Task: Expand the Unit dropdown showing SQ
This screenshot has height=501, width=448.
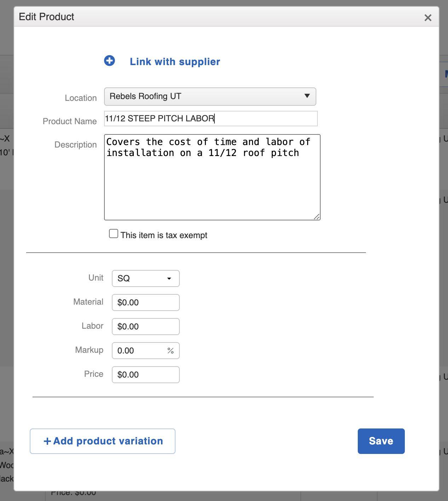Action: (145, 278)
